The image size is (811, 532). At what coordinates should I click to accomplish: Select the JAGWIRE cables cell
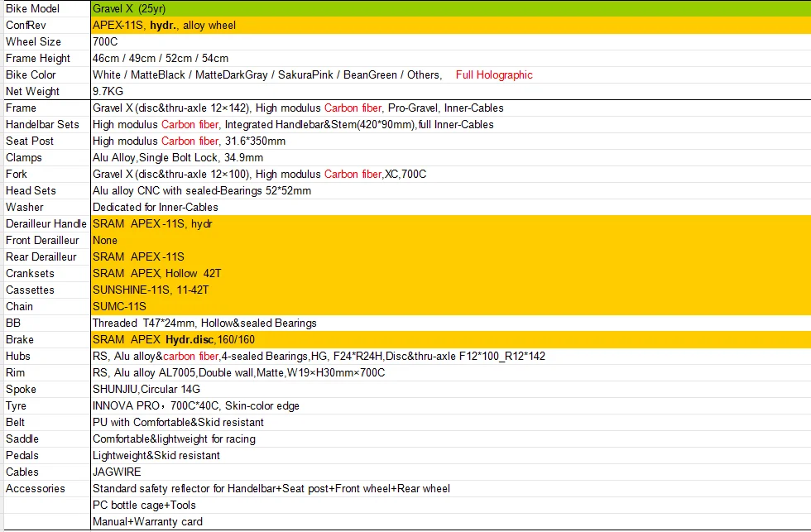450,472
